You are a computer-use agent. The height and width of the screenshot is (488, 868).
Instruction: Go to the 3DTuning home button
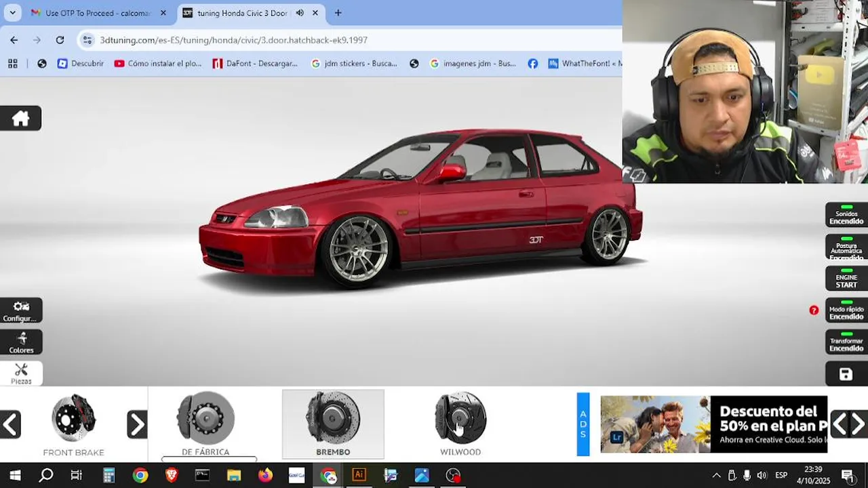coord(20,119)
